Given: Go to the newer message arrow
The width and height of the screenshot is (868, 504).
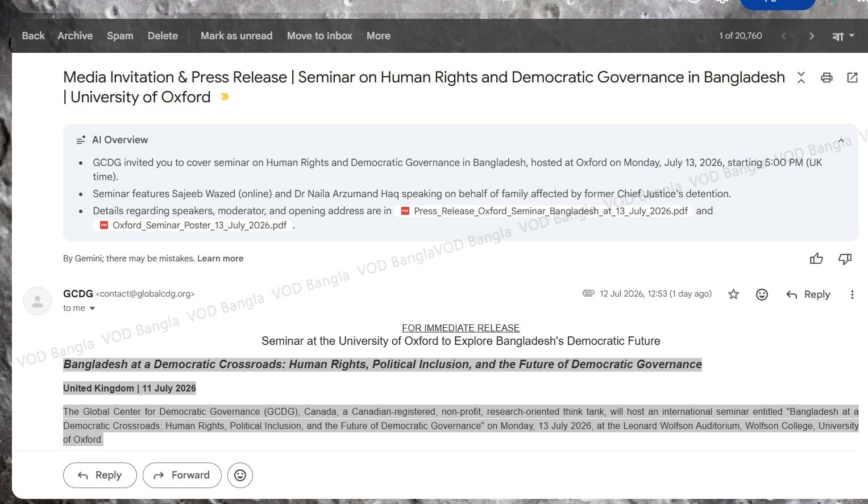Looking at the screenshot, I should [x=784, y=36].
